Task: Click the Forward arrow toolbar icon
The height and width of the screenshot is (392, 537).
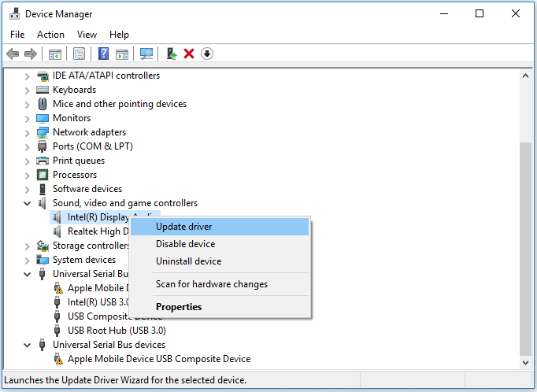Action: pos(31,54)
